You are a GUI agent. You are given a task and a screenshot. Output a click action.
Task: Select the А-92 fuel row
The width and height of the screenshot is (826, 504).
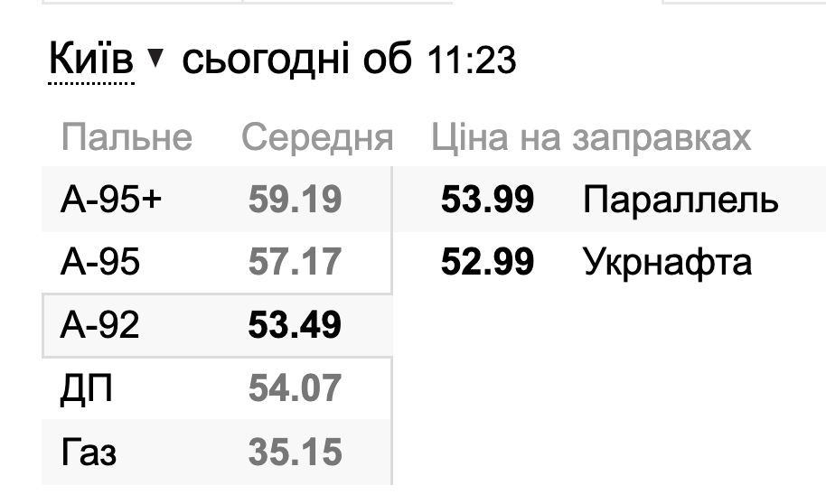point(217,325)
